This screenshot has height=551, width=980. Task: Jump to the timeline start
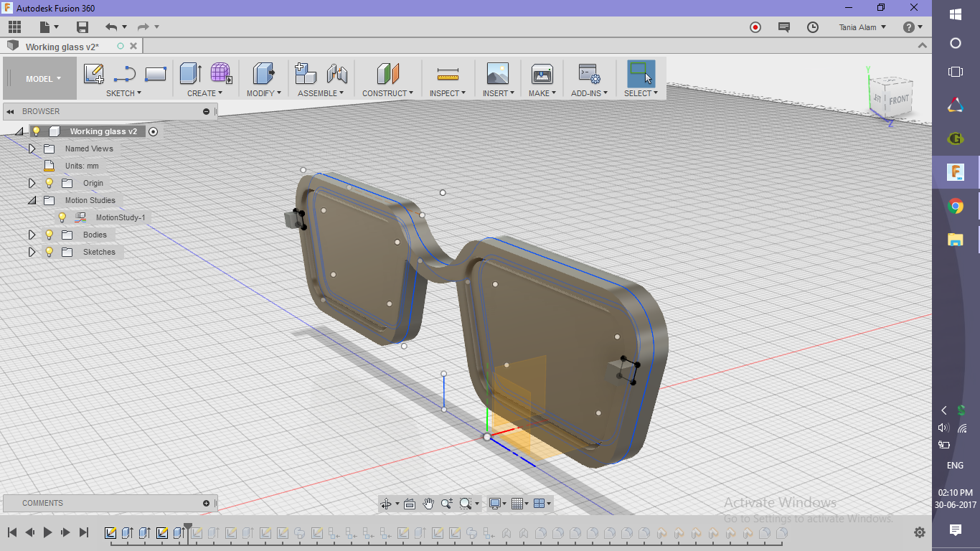(x=12, y=532)
